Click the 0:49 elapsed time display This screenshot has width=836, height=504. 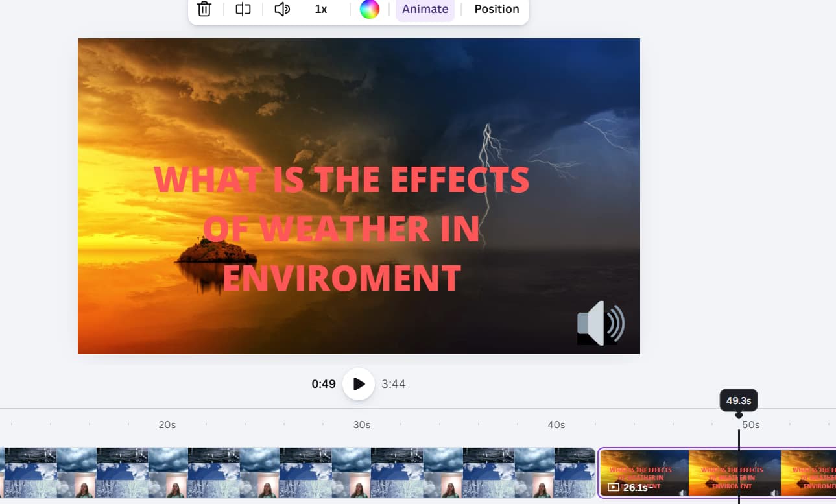pos(324,383)
